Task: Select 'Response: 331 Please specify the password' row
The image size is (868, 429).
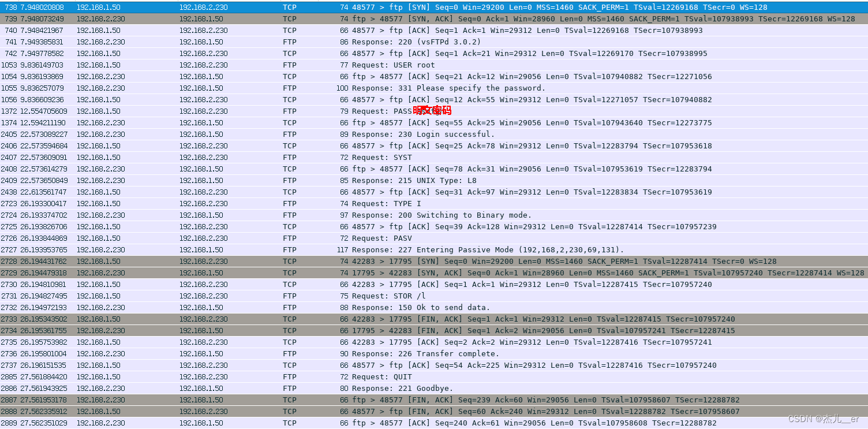Action: click(434, 88)
